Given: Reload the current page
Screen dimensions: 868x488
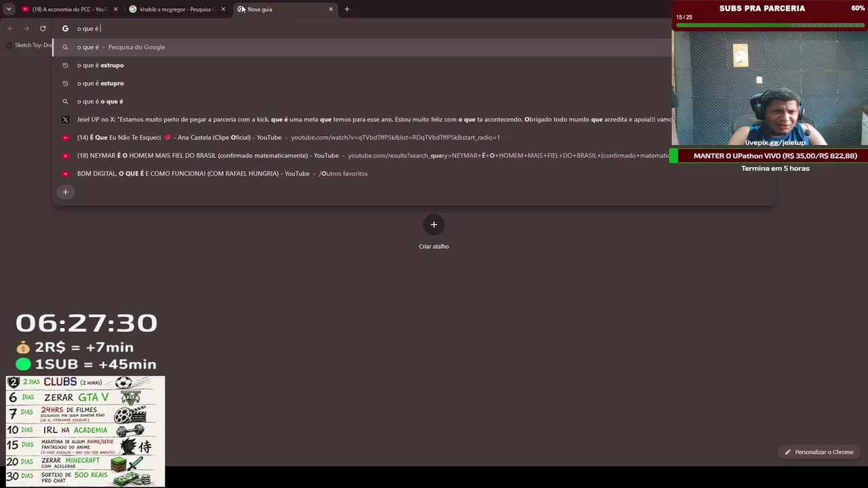Looking at the screenshot, I should [43, 28].
